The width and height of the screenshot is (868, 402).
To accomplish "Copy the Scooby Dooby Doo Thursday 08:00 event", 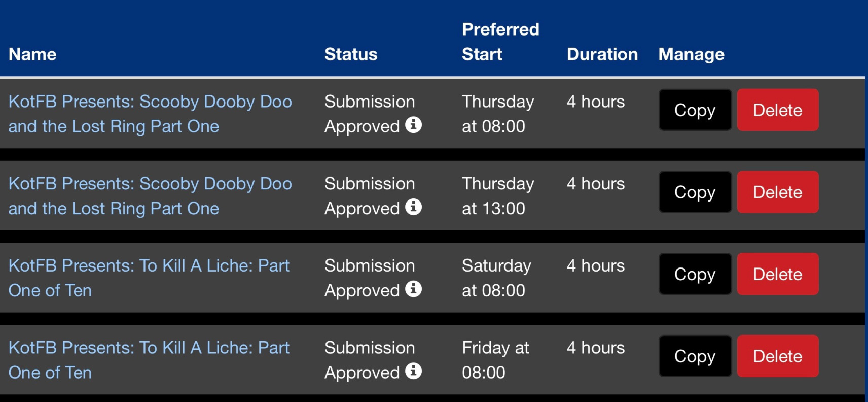I will 695,110.
